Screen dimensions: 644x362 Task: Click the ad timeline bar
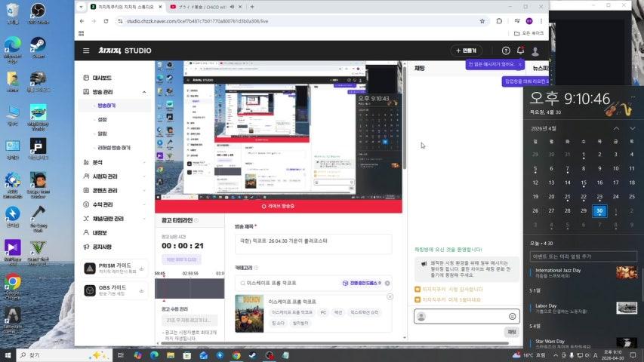[x=190, y=288]
